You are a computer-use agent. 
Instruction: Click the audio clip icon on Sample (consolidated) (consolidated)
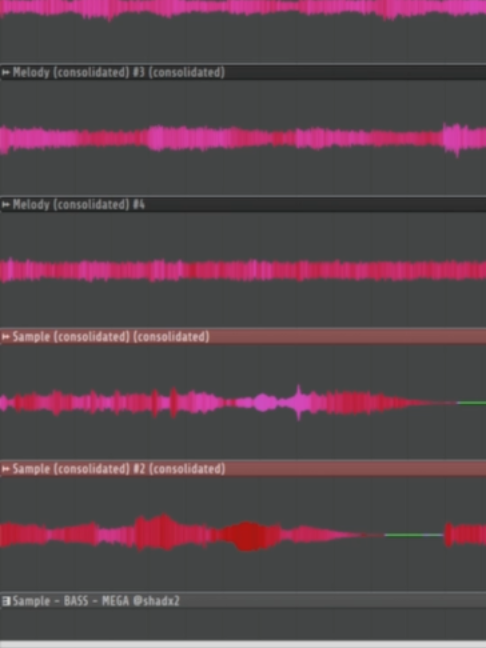tap(6, 337)
